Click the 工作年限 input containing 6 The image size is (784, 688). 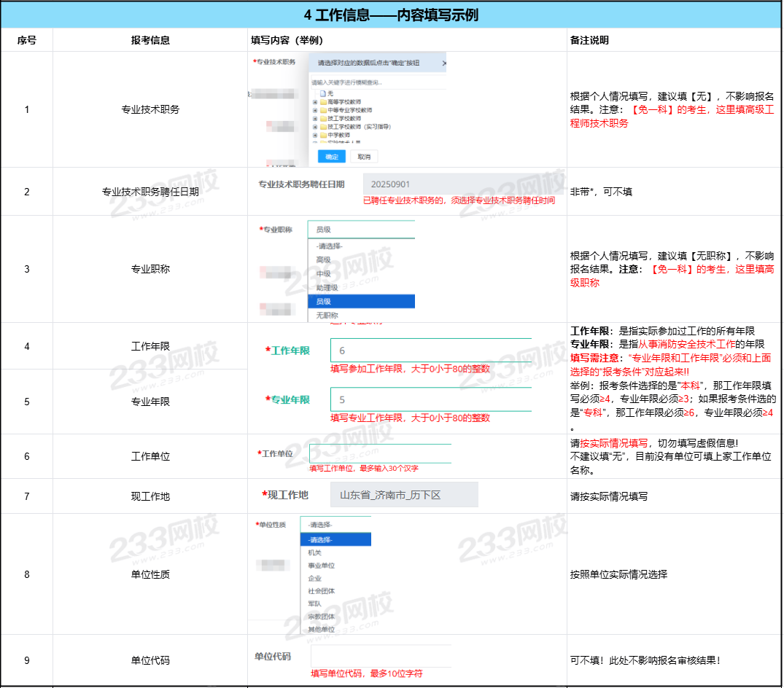tap(430, 351)
